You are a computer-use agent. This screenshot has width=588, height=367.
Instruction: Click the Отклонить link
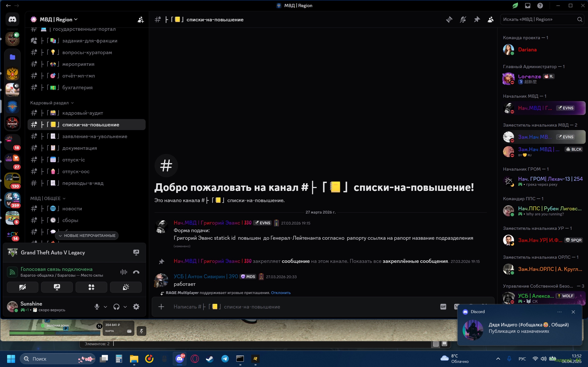coord(281,293)
